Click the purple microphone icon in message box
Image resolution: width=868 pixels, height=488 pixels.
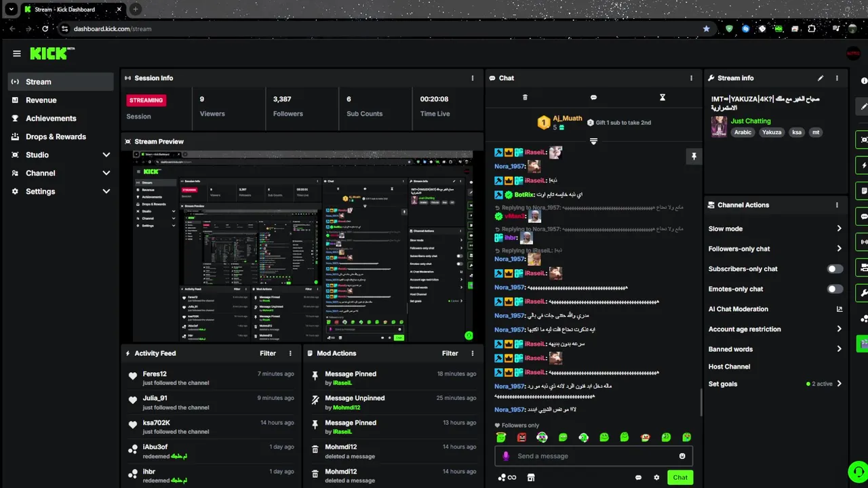505,456
